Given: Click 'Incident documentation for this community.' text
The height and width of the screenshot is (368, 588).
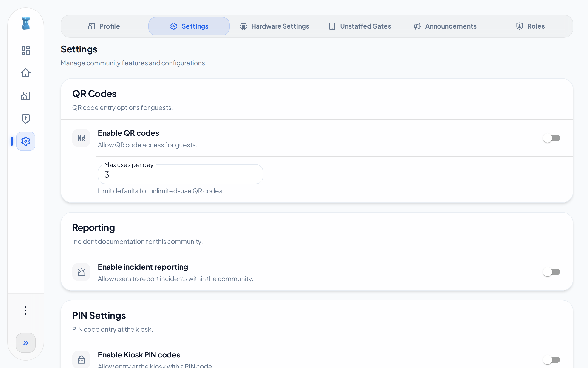Looking at the screenshot, I should (x=138, y=241).
